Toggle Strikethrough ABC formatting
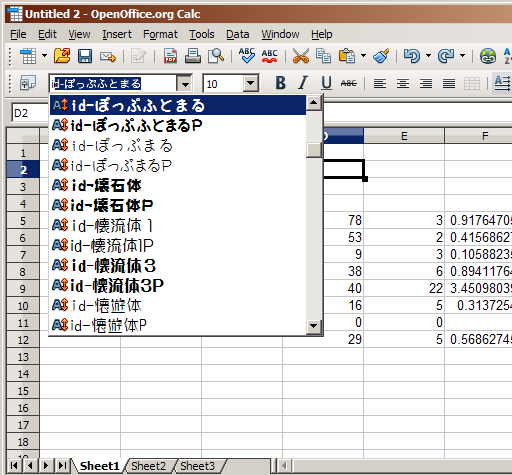The image size is (512, 475). [x=349, y=83]
